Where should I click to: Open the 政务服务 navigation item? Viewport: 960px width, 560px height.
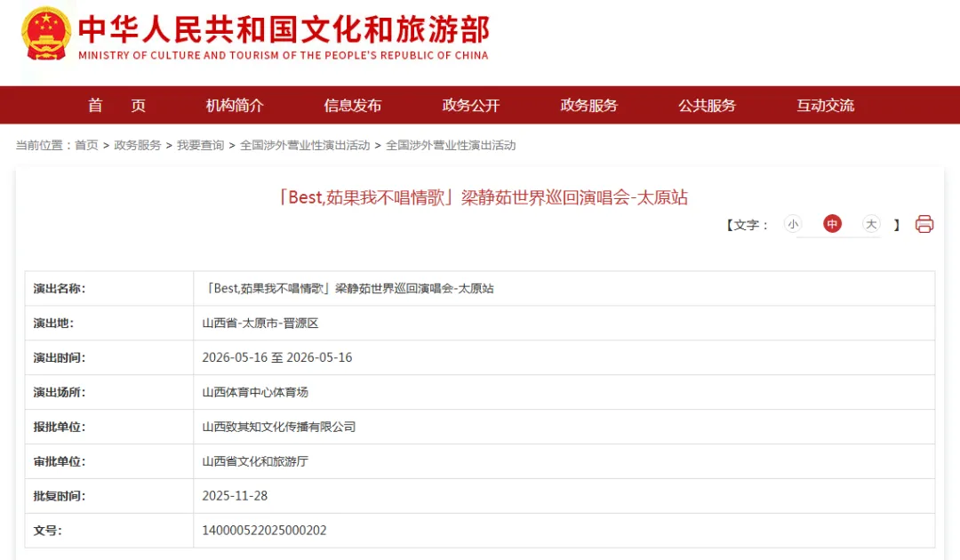(589, 105)
